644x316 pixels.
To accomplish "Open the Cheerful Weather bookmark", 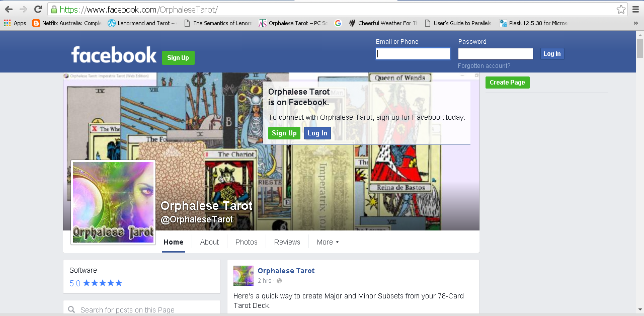I will (x=383, y=23).
